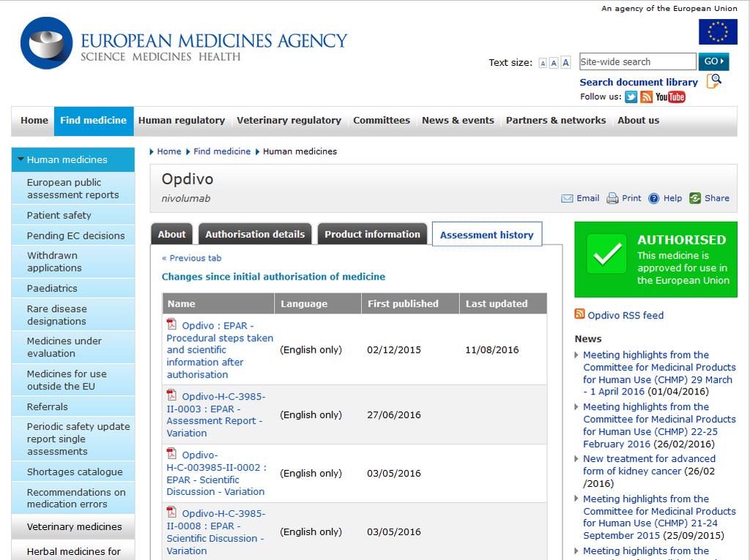The width and height of the screenshot is (750, 560).
Task: Open European public assessment reports sidebar item
Action: [73, 188]
